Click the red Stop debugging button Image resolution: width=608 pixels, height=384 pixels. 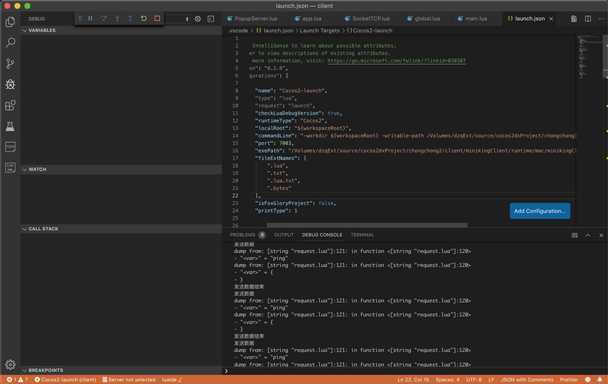coord(157,19)
